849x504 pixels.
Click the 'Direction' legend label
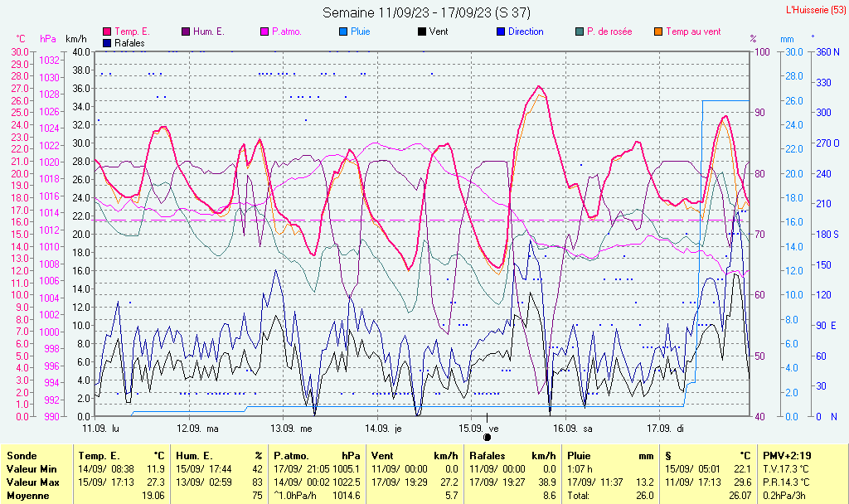[x=526, y=32]
